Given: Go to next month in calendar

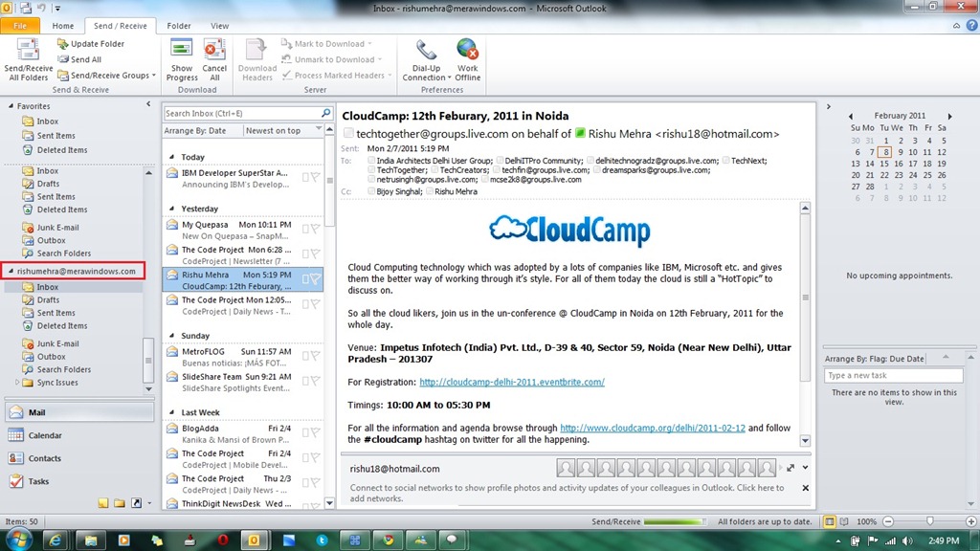Looking at the screenshot, I should pos(950,116).
